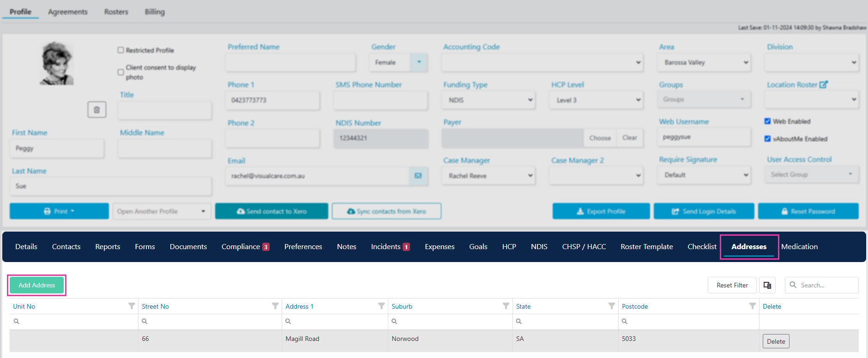Screen dimensions: 868x358
Task: Open the Incidents tab
Action: 390,246
